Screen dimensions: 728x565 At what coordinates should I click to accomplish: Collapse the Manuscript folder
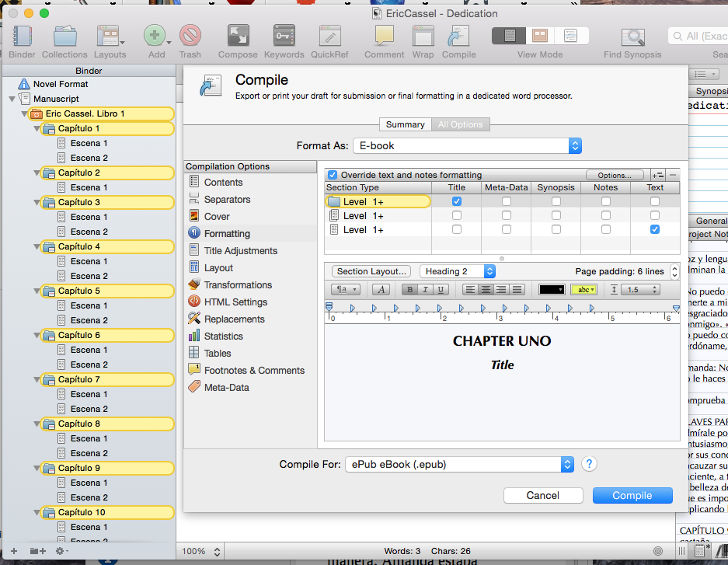[x=12, y=99]
